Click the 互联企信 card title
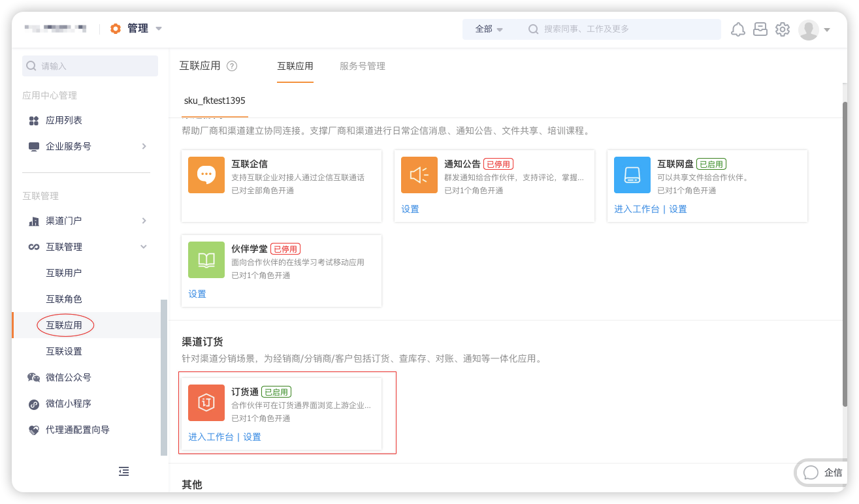This screenshot has height=504, width=859. click(250, 164)
